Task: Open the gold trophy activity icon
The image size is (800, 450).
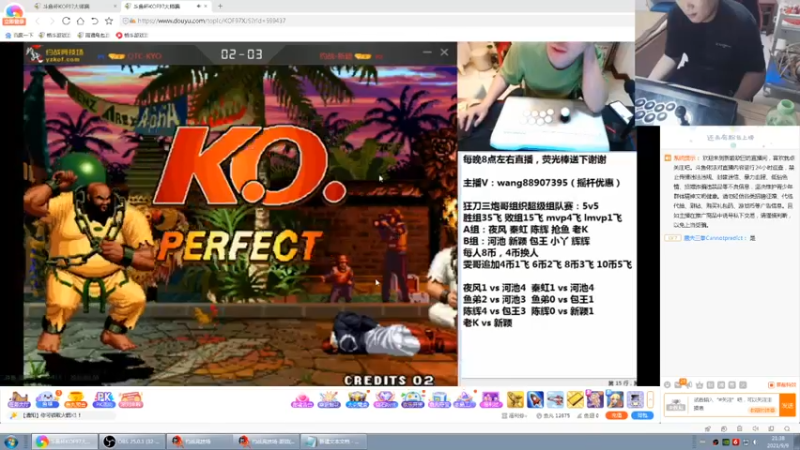Action: pos(75,399)
